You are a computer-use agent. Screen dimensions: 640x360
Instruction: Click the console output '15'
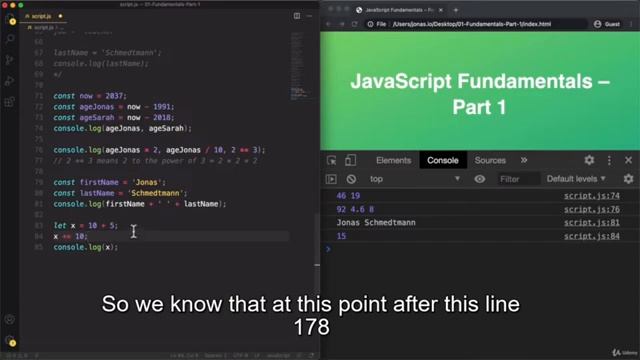tap(341, 236)
